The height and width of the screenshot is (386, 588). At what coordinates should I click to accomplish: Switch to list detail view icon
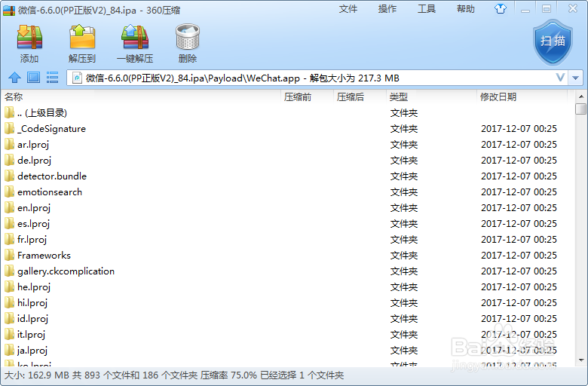coord(52,78)
